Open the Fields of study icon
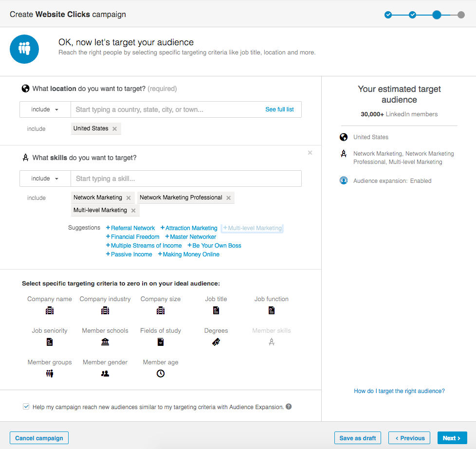Viewport: 476px width, 449px height. (x=161, y=342)
